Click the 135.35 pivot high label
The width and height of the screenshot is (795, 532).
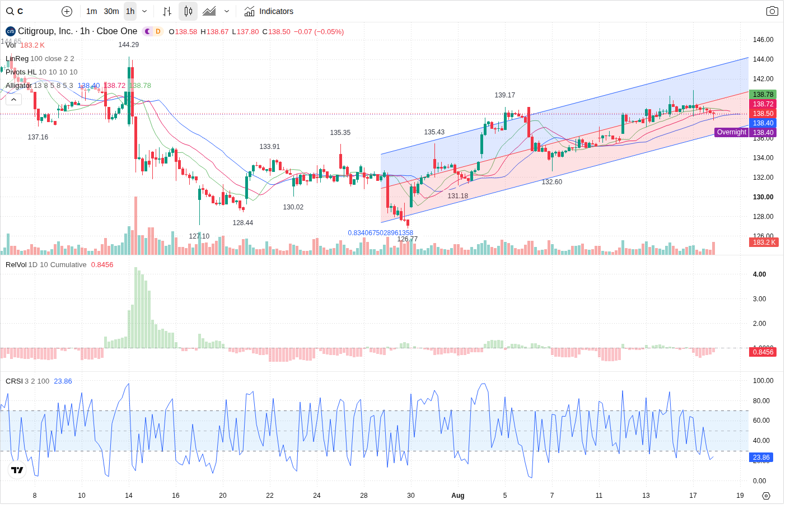point(340,133)
